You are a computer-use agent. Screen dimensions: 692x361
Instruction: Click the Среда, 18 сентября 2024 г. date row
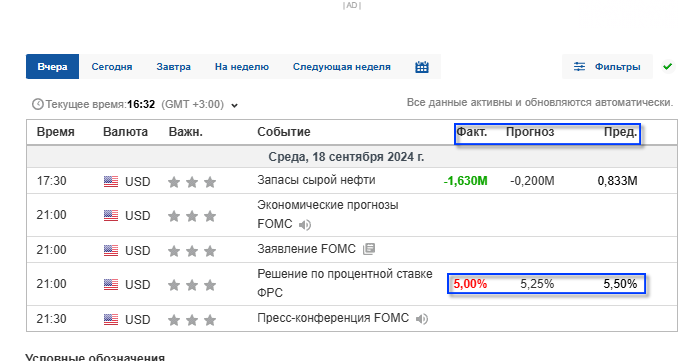click(352, 157)
